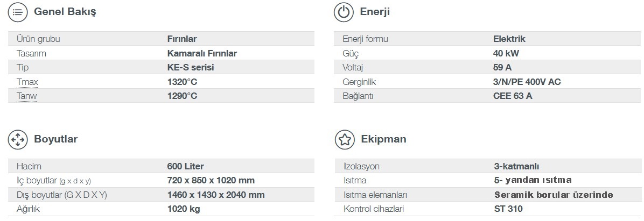Click the Boyutlar arrows icon
Viewport: 644px width, 221px height.
point(18,139)
